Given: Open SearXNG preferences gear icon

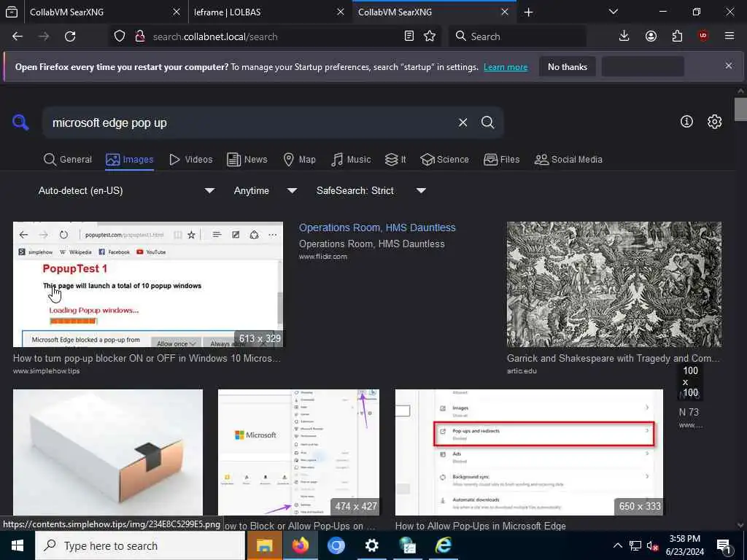Looking at the screenshot, I should click(714, 122).
